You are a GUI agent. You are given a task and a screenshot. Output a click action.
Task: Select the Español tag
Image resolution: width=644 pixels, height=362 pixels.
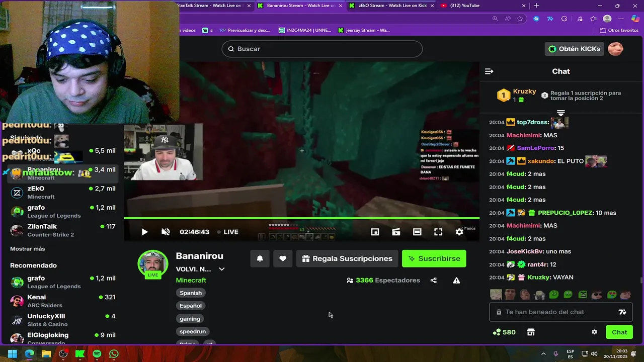191,306
